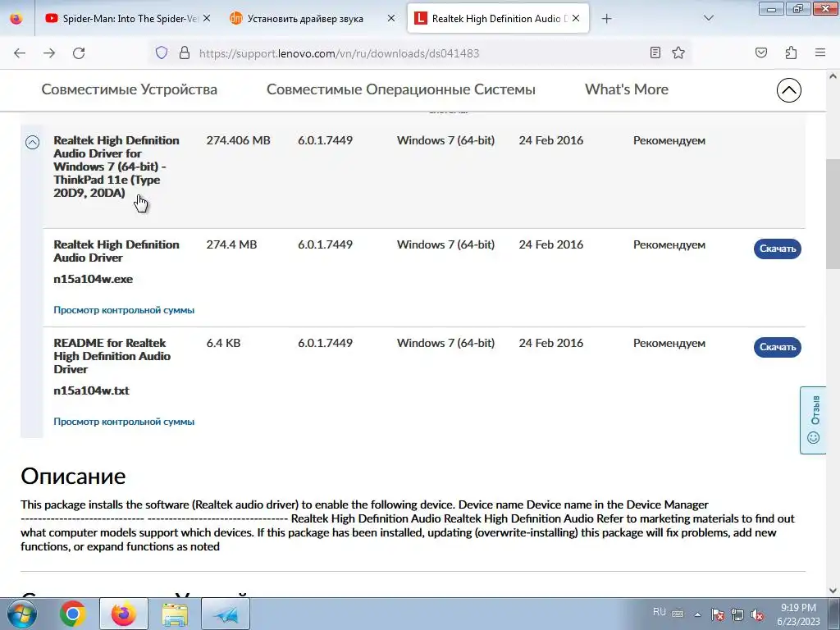Click the Realtek driver title text for ThinkPad 11e
This screenshot has height=630, width=840.
tap(116, 167)
